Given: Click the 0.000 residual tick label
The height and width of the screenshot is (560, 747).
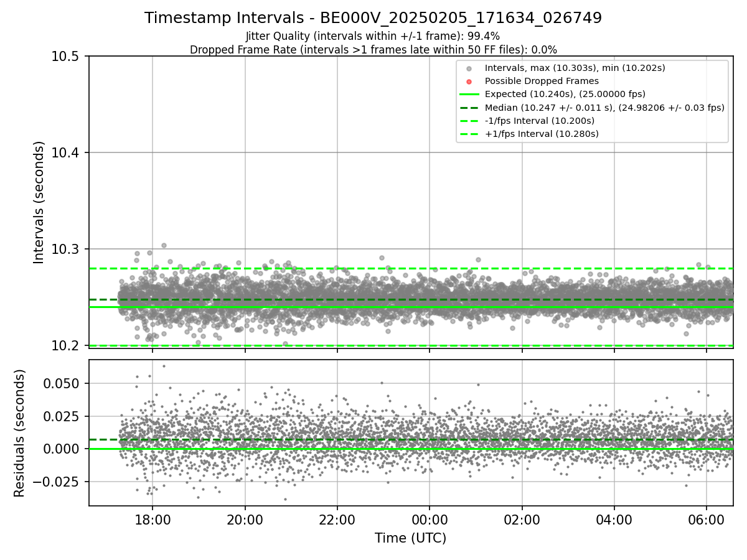Looking at the screenshot, I should tap(62, 449).
